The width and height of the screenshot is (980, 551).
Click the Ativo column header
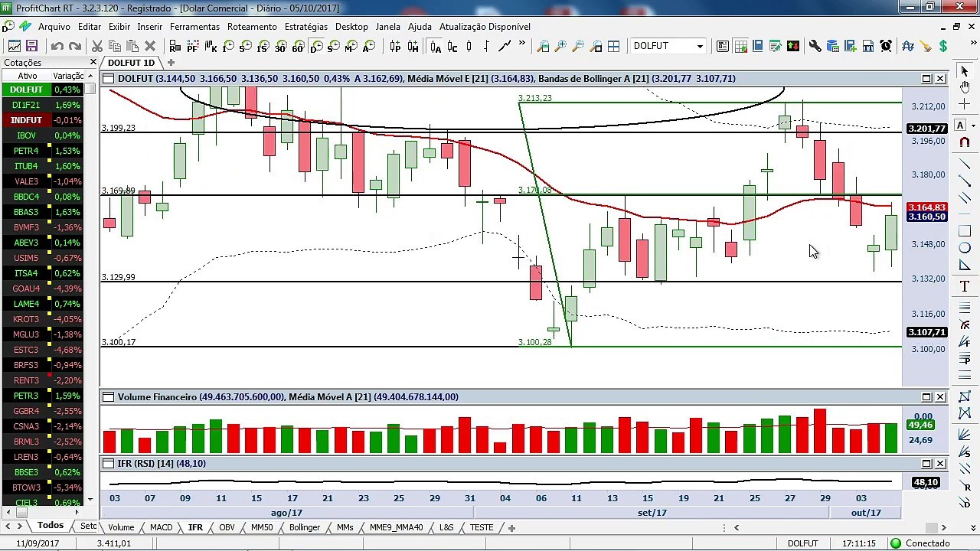point(27,76)
